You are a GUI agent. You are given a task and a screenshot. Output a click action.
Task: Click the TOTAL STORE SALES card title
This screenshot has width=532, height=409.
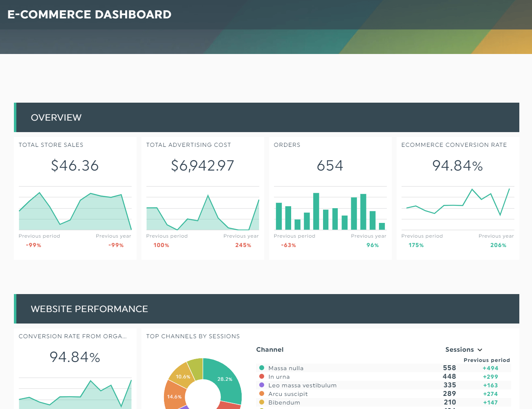point(51,145)
